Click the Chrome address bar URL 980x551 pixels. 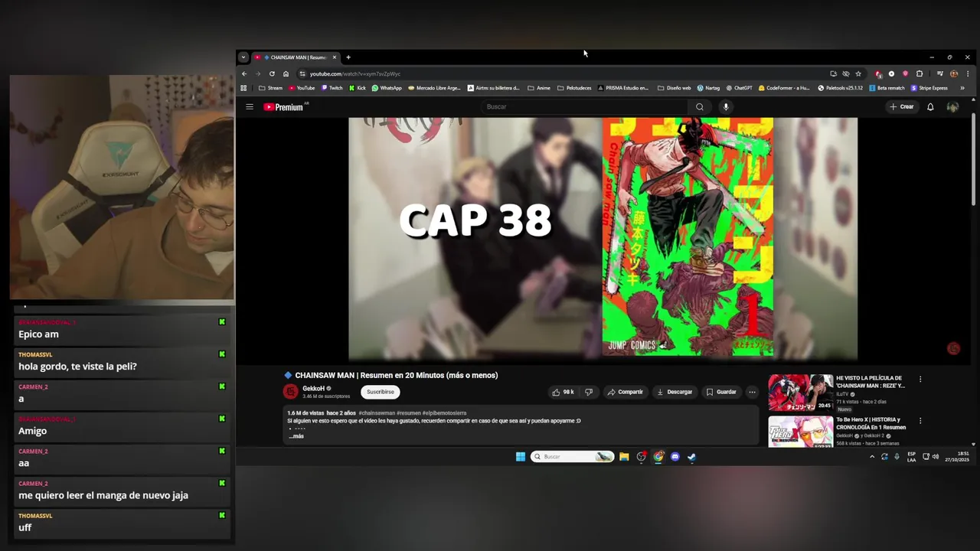click(355, 74)
